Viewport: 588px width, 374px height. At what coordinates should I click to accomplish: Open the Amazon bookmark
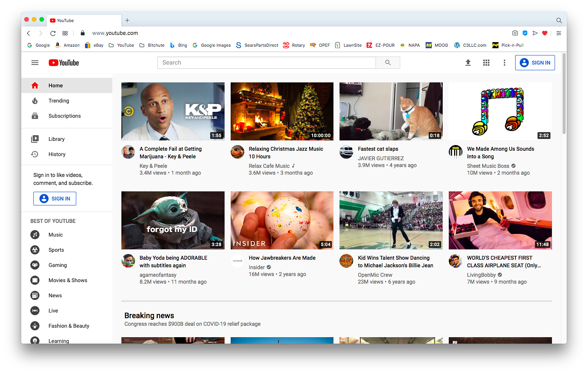tap(68, 45)
